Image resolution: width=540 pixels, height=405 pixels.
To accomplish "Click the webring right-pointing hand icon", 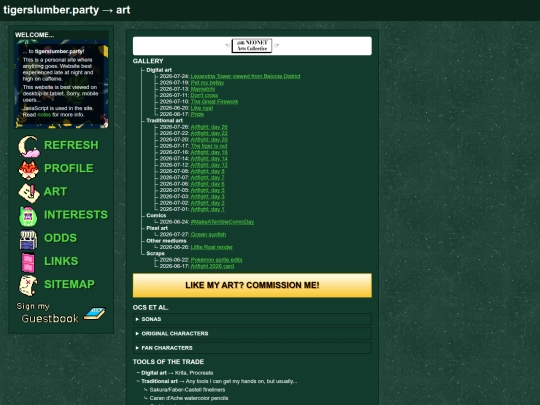I will 277,45.
